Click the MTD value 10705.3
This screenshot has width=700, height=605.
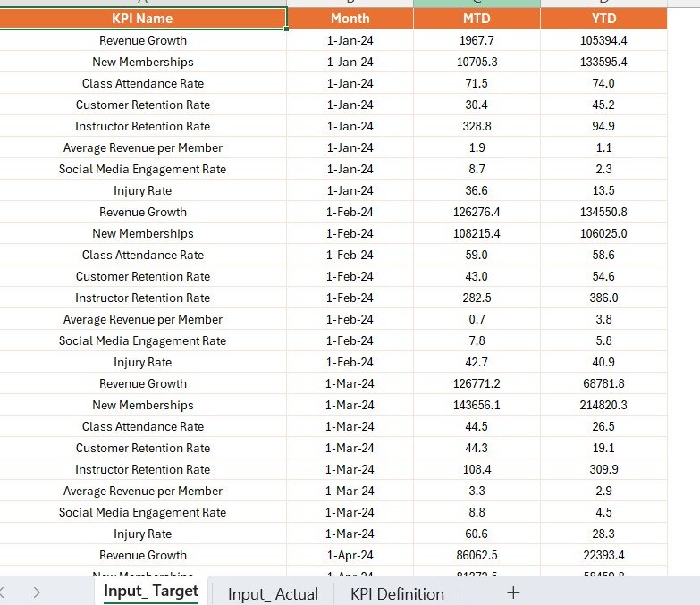(x=477, y=62)
